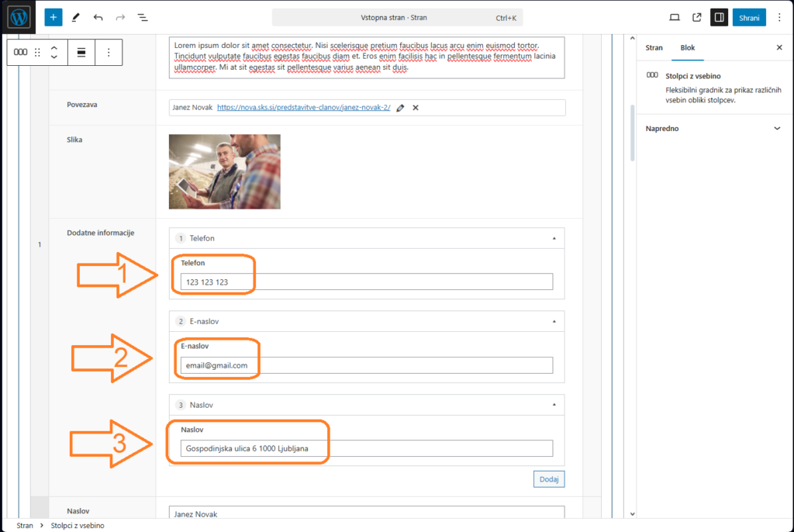The image size is (794, 532).
Task: View page in new tab icon
Action: coord(696,17)
